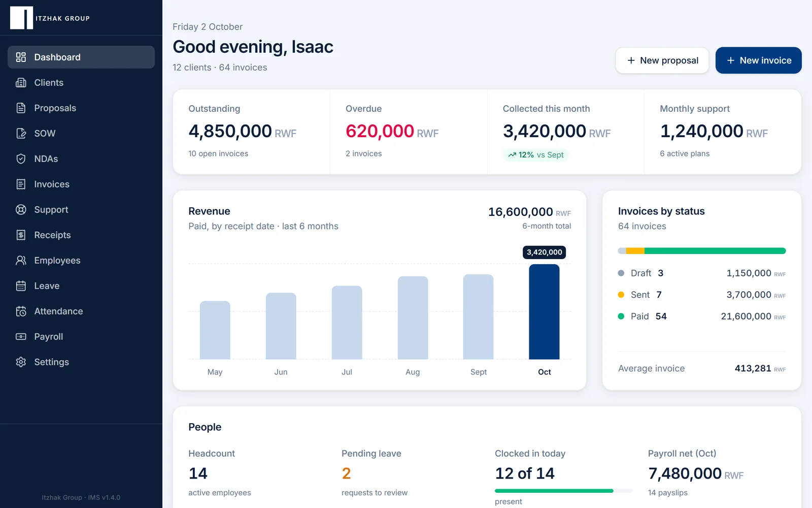Screen dimensions: 812x508
Task: Navigate to Invoices section
Action: 81,184
